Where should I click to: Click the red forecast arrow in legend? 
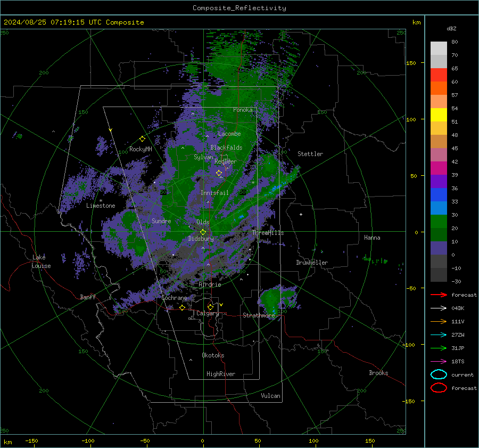439,295
